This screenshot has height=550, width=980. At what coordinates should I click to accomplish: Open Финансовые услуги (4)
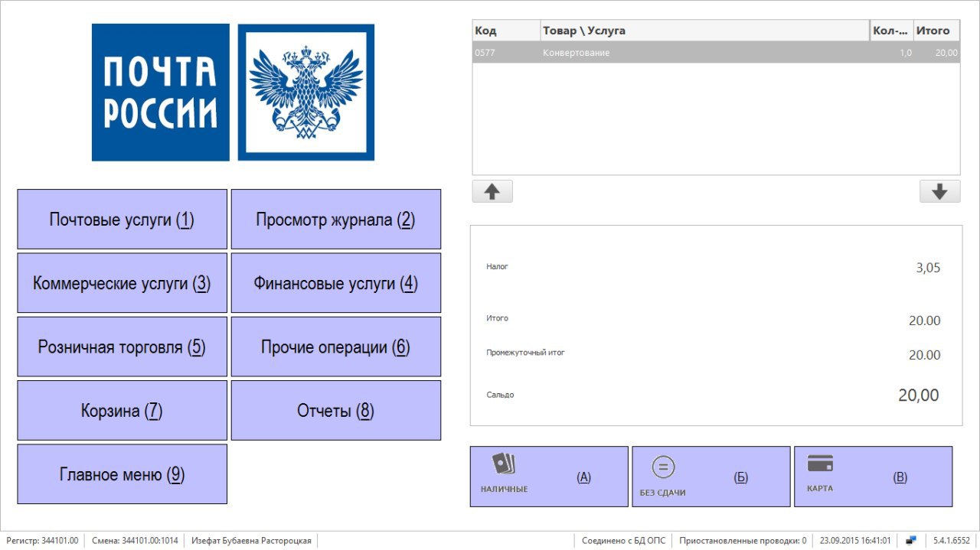point(336,283)
